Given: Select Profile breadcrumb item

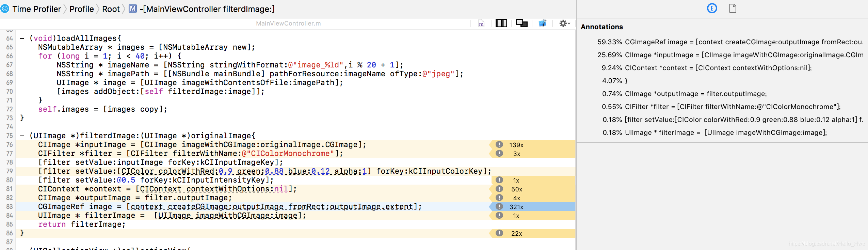Looking at the screenshot, I should tap(82, 9).
